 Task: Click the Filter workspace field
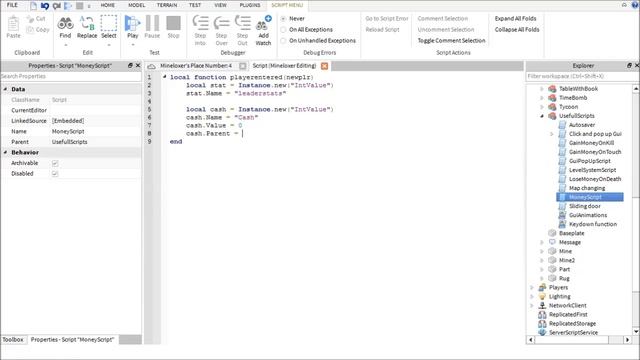pyautogui.click(x=582, y=76)
